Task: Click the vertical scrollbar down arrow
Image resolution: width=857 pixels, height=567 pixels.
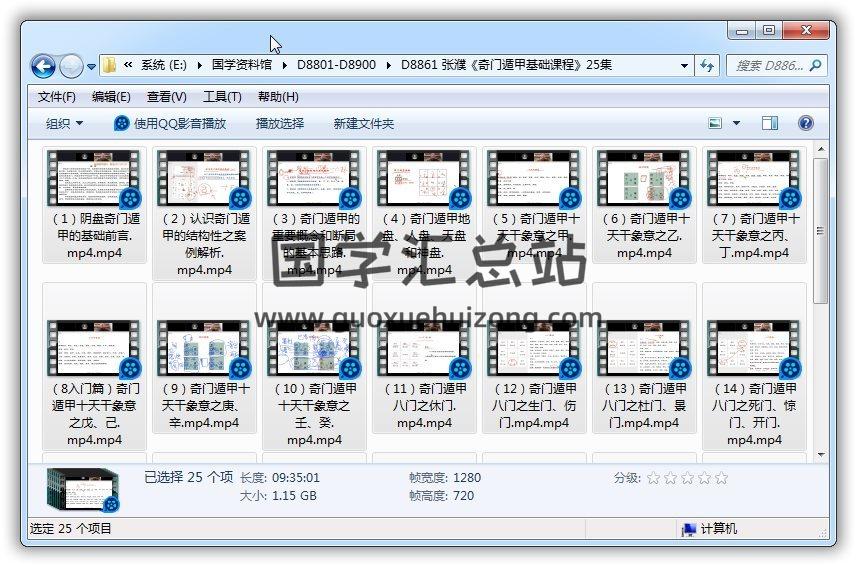Action: [x=821, y=455]
